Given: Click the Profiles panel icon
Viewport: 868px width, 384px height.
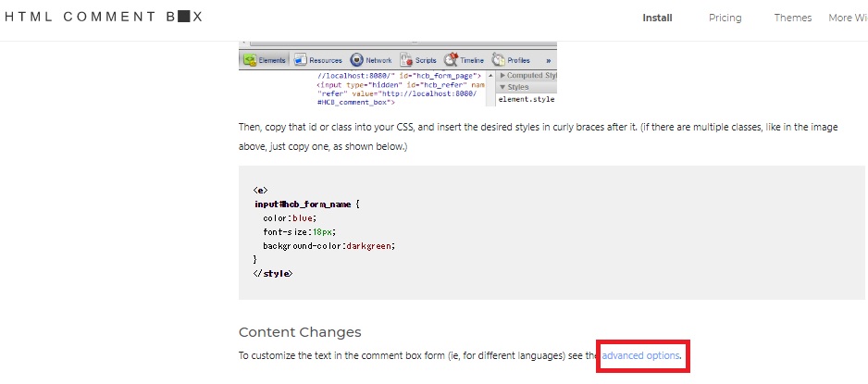Looking at the screenshot, I should (498, 60).
